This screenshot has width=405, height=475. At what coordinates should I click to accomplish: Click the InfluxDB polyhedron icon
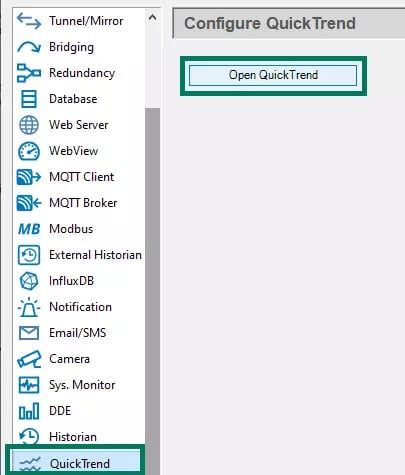pyautogui.click(x=29, y=281)
